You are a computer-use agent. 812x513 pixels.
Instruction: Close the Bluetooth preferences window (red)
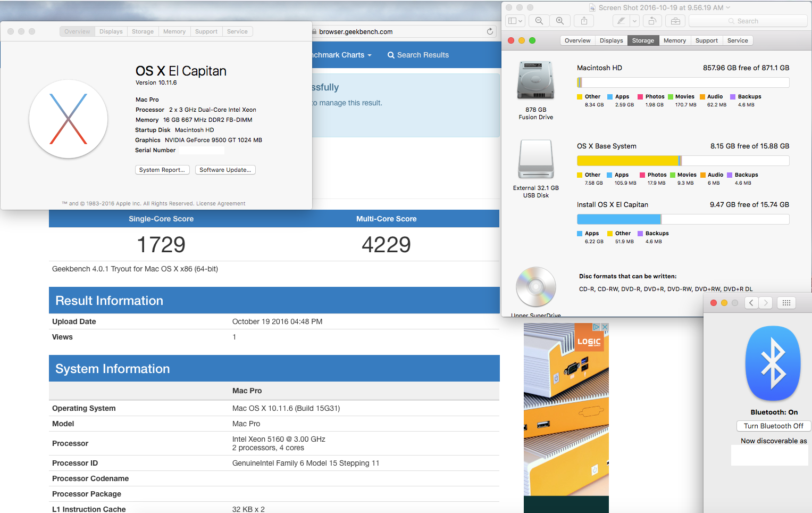point(714,303)
